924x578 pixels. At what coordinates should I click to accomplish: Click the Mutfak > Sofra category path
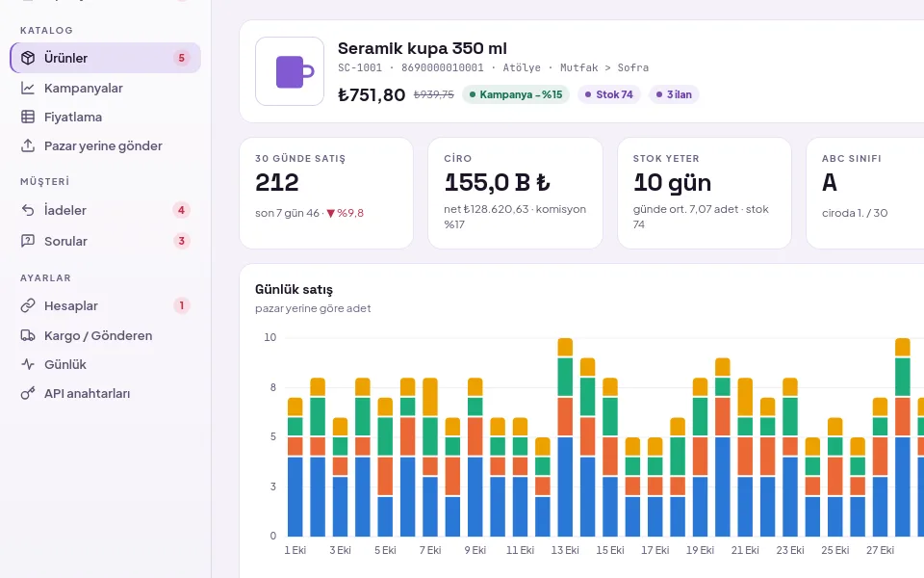coord(604,67)
